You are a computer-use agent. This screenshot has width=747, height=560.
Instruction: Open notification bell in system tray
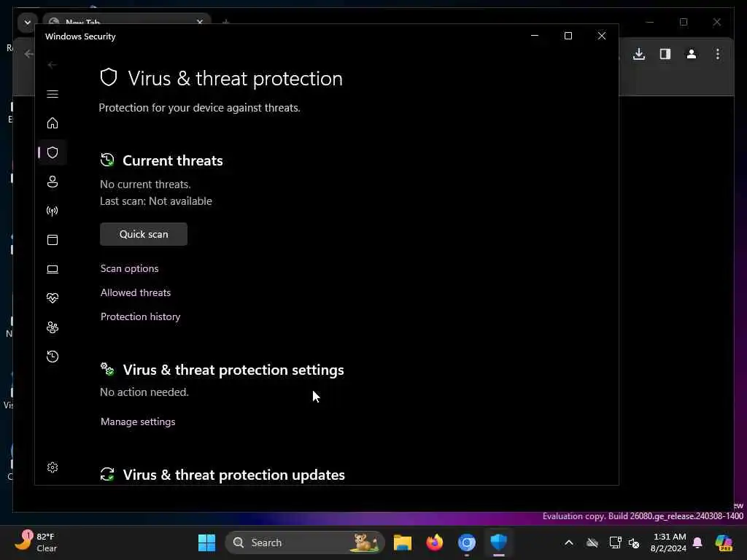point(697,542)
